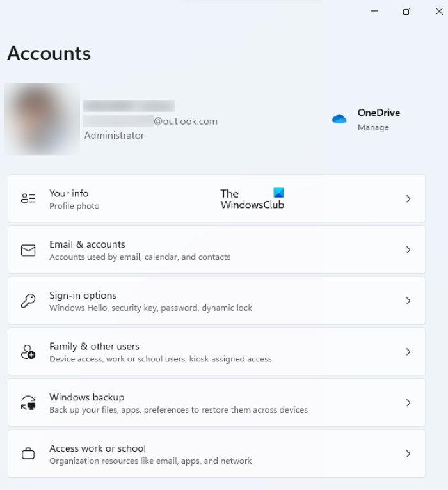Expand Sign-in options chevron arrow
Screen dimensions: 448x490
408,301
